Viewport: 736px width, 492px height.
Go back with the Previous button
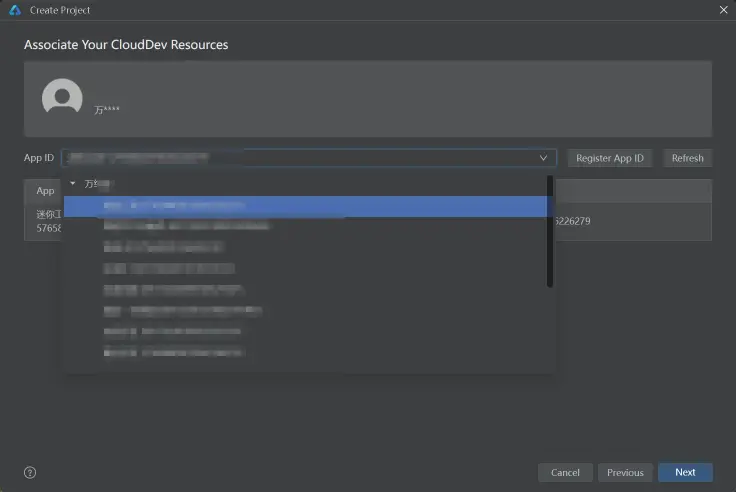pos(625,472)
